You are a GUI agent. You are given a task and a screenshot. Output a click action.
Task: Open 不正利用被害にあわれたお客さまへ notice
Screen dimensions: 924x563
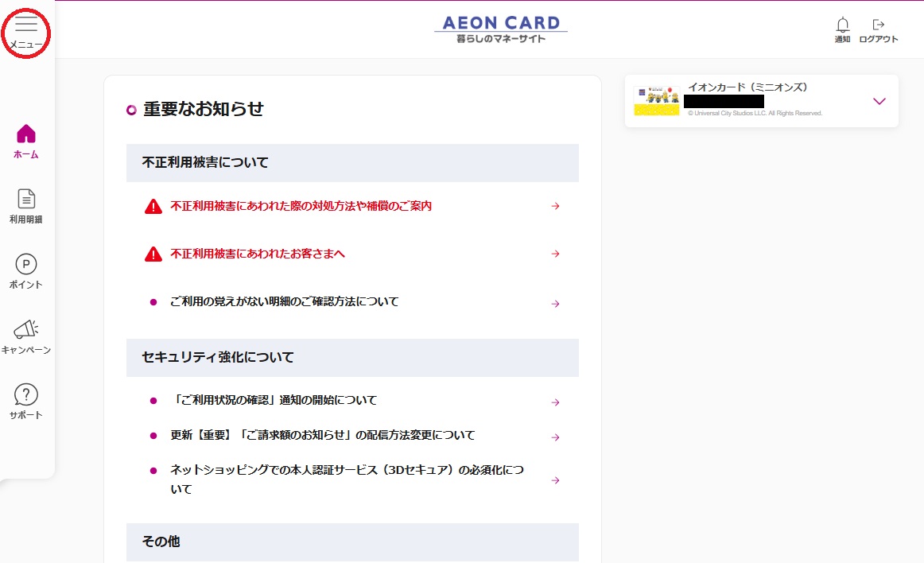[258, 254]
